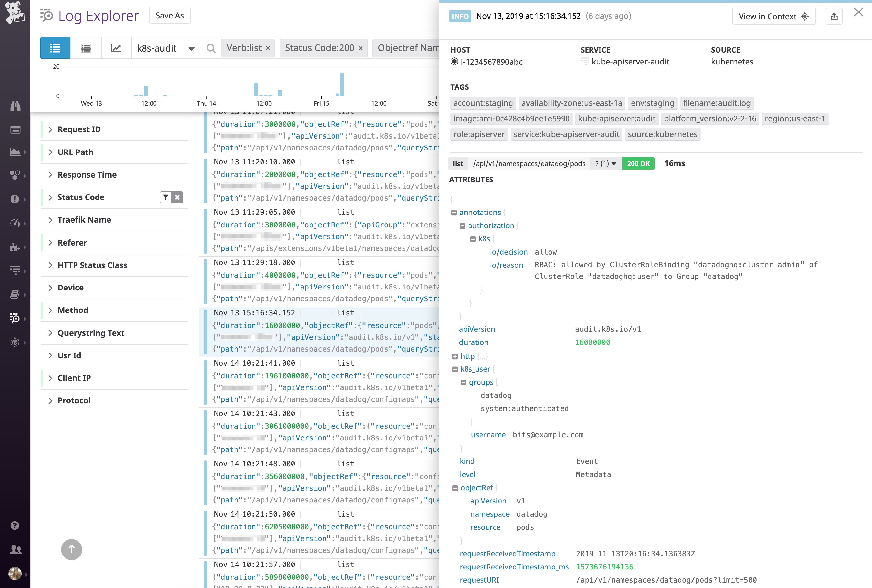Open the APM gauge sidebar icon
The height and width of the screenshot is (588, 872).
[x=15, y=223]
